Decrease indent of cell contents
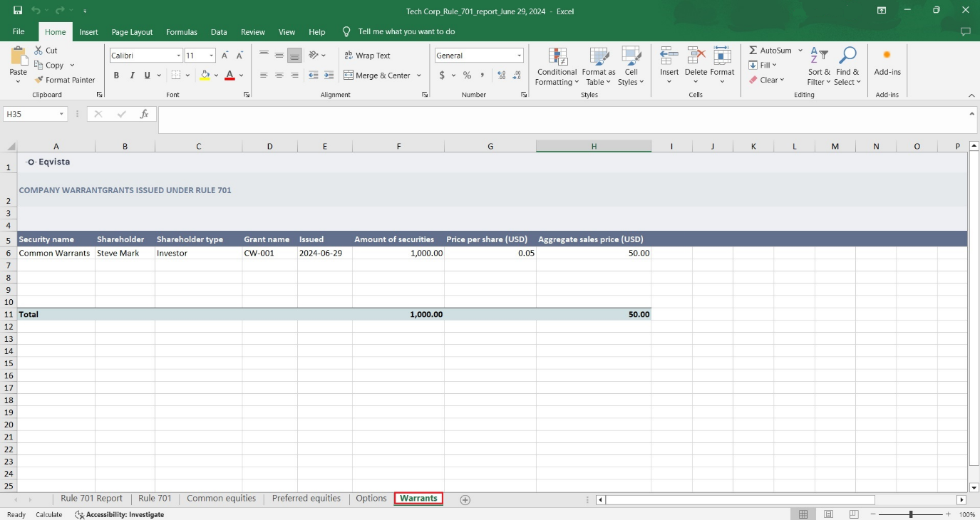Viewport: 980px width, 520px height. click(314, 75)
